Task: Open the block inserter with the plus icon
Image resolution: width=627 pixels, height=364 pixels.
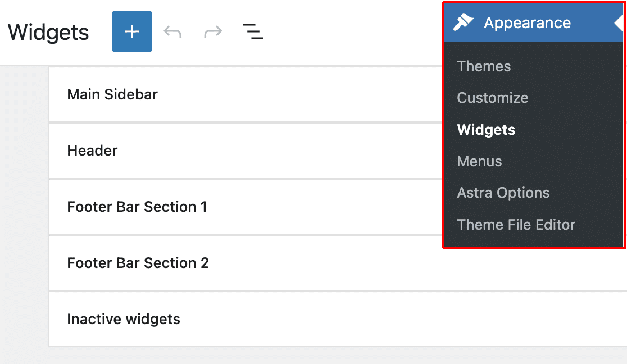Action: click(131, 31)
